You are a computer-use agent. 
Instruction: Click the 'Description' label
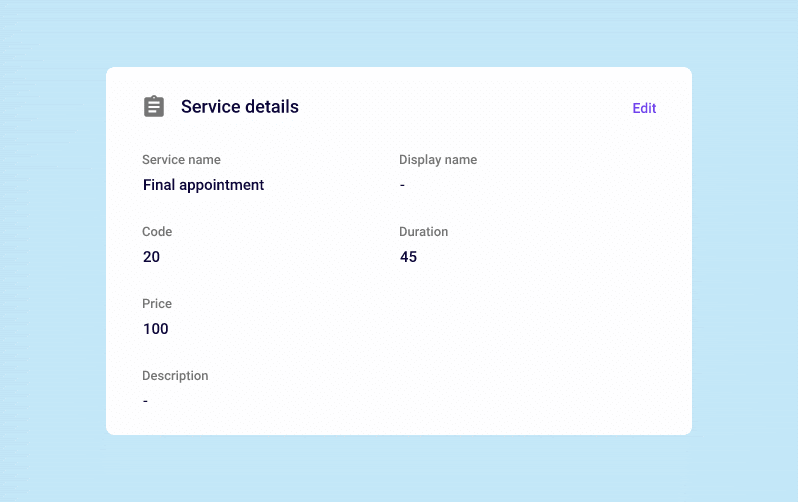175,376
